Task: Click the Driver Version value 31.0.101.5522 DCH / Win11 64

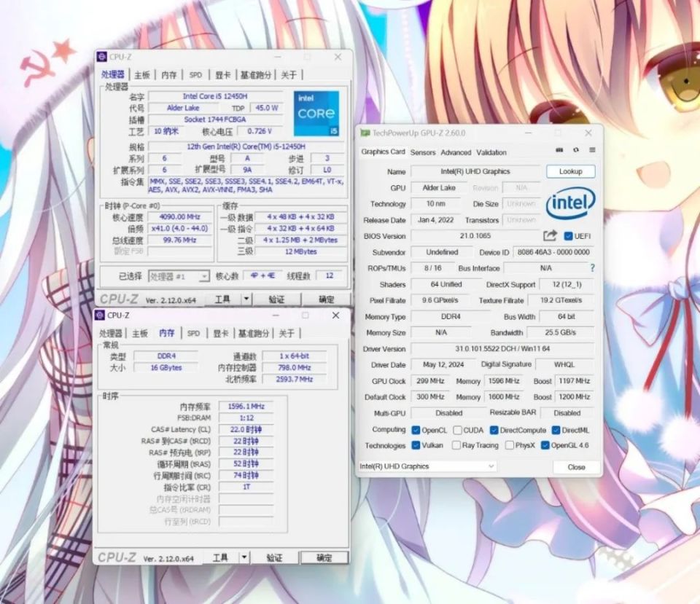Action: (x=502, y=348)
